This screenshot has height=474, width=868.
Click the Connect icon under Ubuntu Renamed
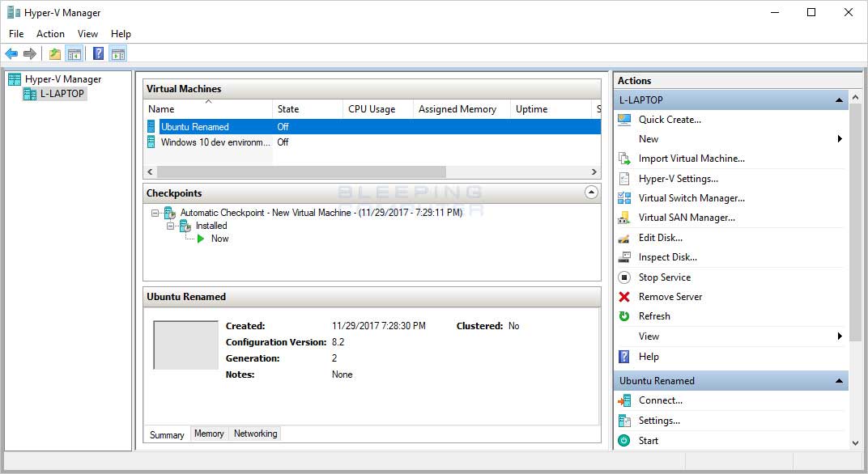(x=624, y=400)
